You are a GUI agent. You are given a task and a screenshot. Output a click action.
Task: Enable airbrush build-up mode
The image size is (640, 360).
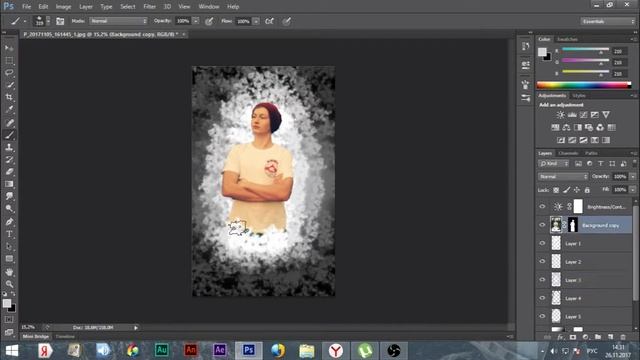coord(269,21)
